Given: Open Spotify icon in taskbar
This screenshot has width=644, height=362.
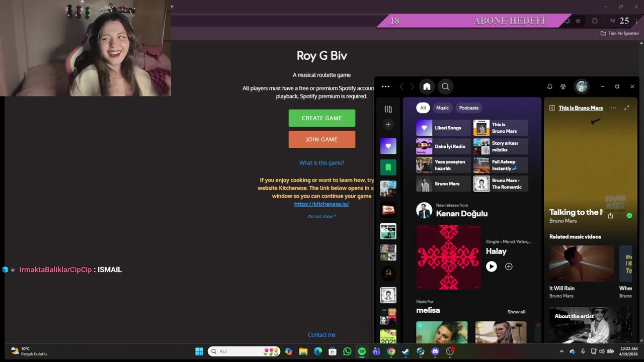Looking at the screenshot, I should coord(362,351).
